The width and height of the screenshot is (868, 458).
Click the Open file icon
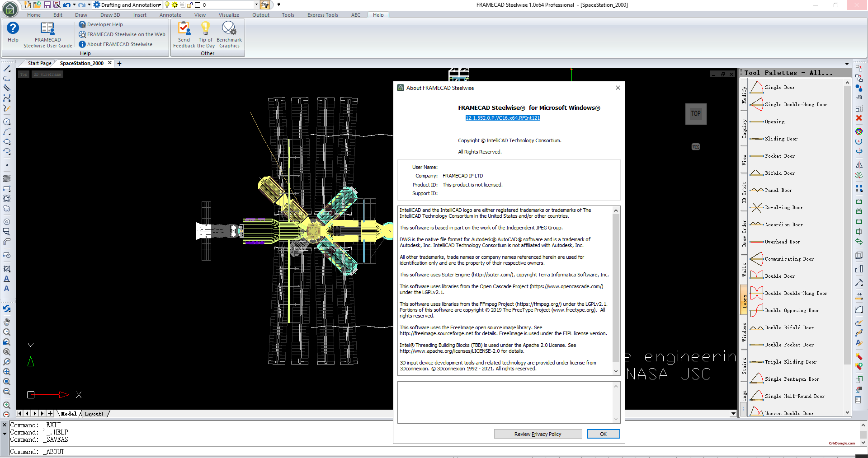37,5
